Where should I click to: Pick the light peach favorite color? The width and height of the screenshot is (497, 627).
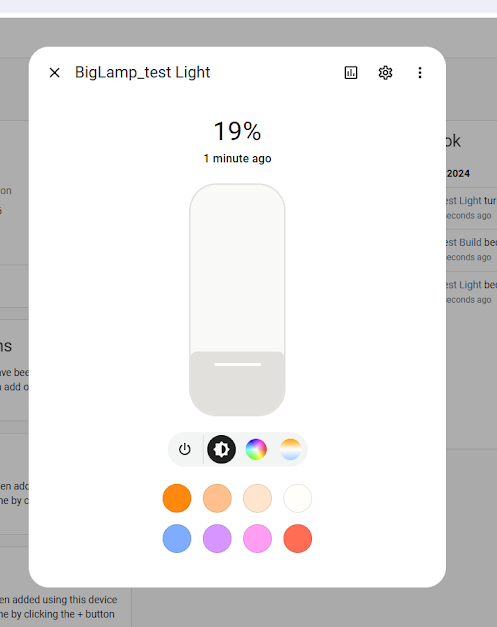[x=217, y=498]
